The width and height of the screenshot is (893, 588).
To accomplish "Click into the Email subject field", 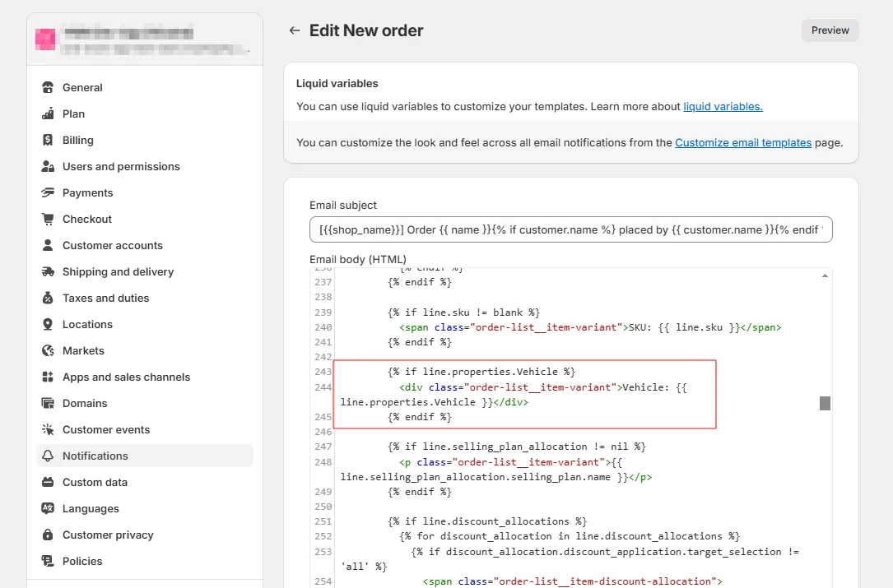I will tap(570, 230).
